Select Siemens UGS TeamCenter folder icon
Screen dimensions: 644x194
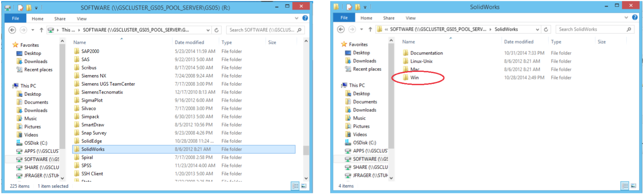[77, 84]
